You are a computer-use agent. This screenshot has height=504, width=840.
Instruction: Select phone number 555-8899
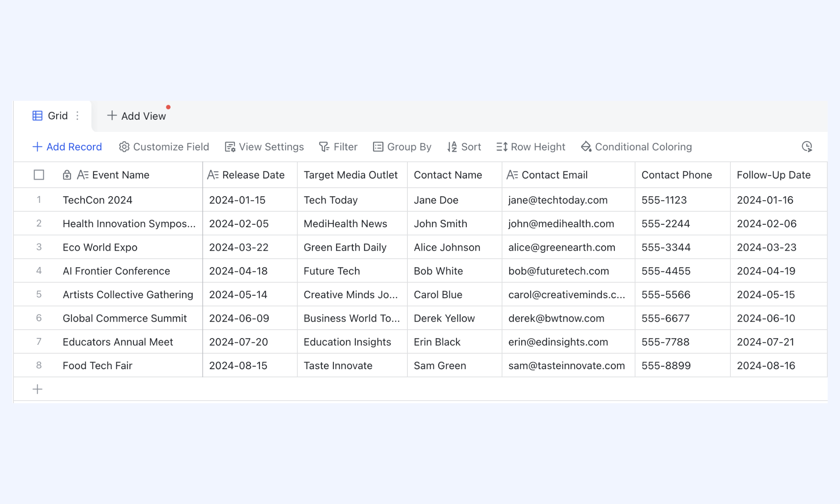(683, 365)
